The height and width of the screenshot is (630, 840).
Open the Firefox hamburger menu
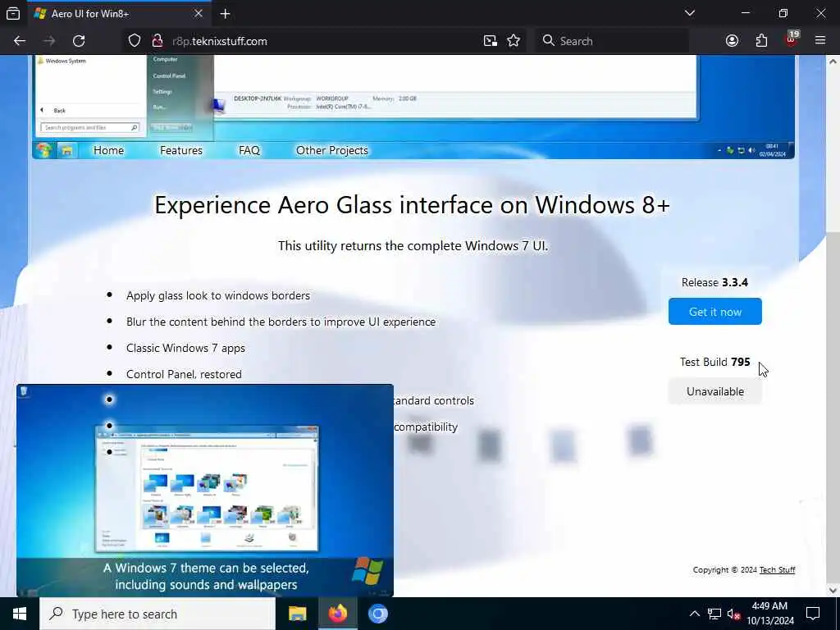820,41
